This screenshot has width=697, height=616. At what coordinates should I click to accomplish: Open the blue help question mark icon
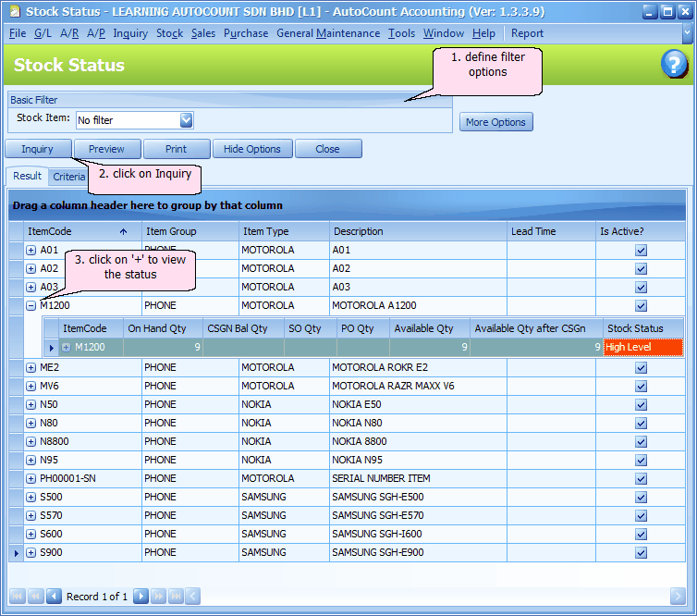point(674,64)
